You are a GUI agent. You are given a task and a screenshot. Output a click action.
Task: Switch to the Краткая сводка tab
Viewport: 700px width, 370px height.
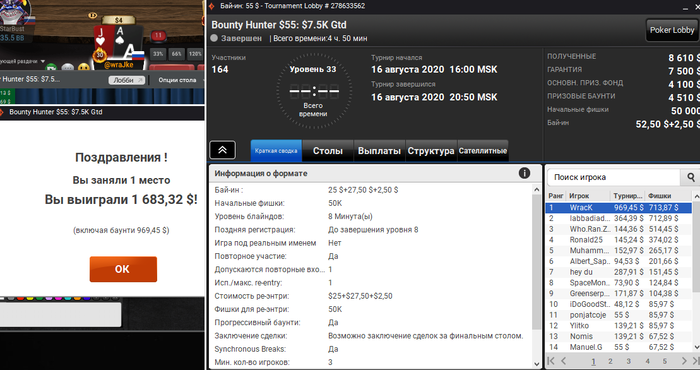pyautogui.click(x=276, y=151)
